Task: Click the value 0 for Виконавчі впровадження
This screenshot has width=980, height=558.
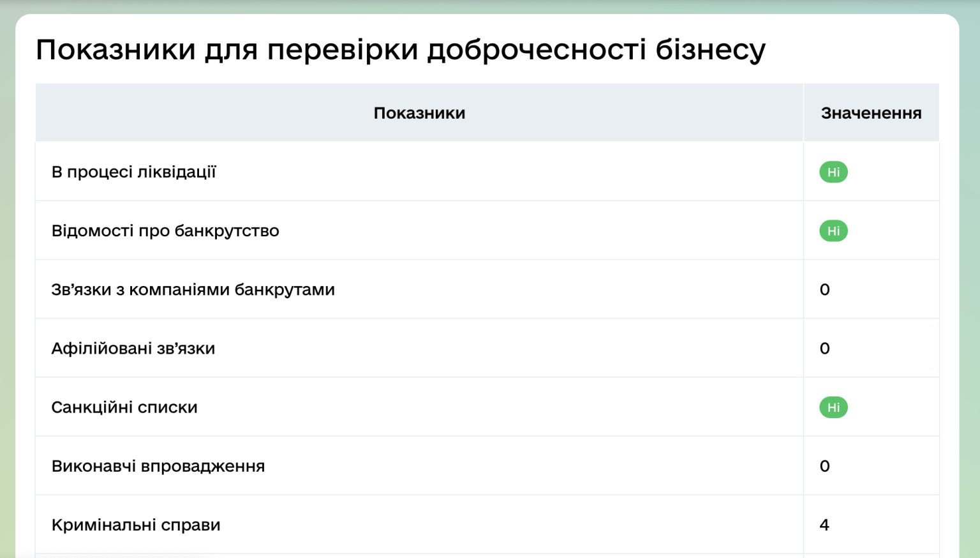Action: coord(824,466)
